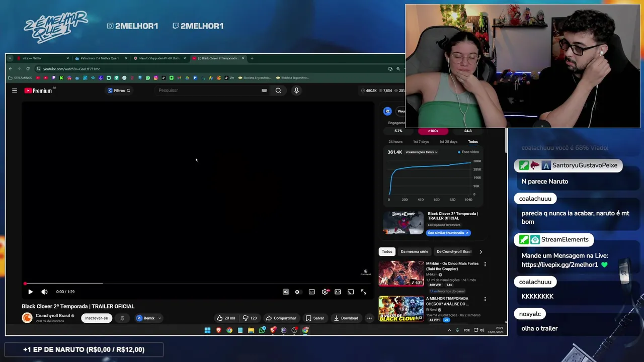
Task: Click the IQ icon in player controls
Action: 286,292
